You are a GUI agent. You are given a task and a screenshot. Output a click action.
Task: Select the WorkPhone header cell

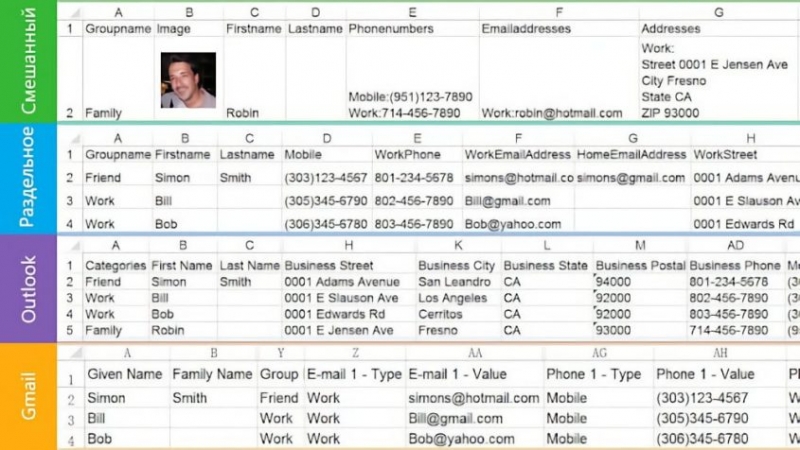[x=417, y=155]
